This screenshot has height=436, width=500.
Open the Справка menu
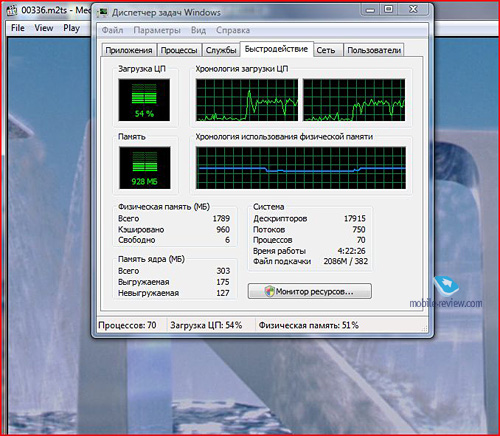233,30
